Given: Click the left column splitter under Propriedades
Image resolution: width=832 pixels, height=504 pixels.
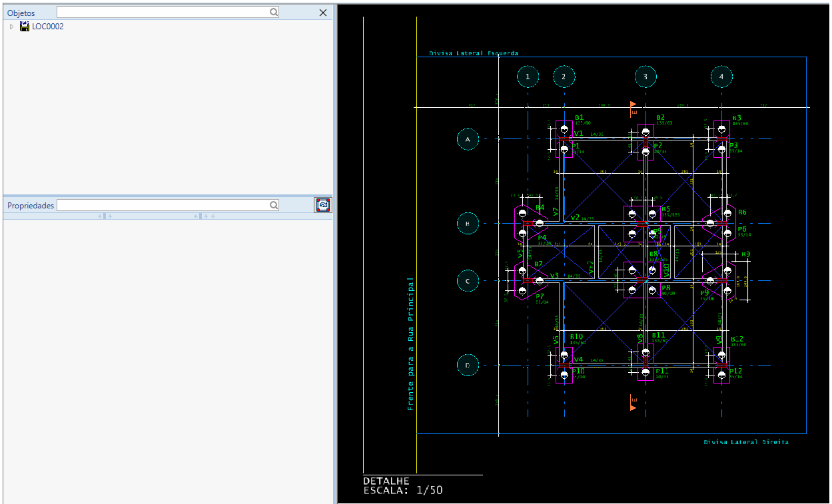Looking at the screenshot, I should (105, 216).
